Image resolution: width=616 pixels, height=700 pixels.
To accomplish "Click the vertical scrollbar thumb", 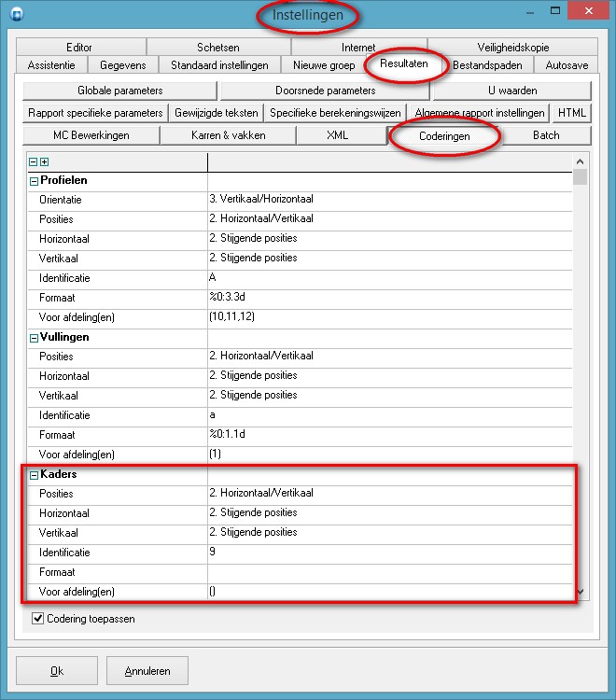I will coord(580,176).
